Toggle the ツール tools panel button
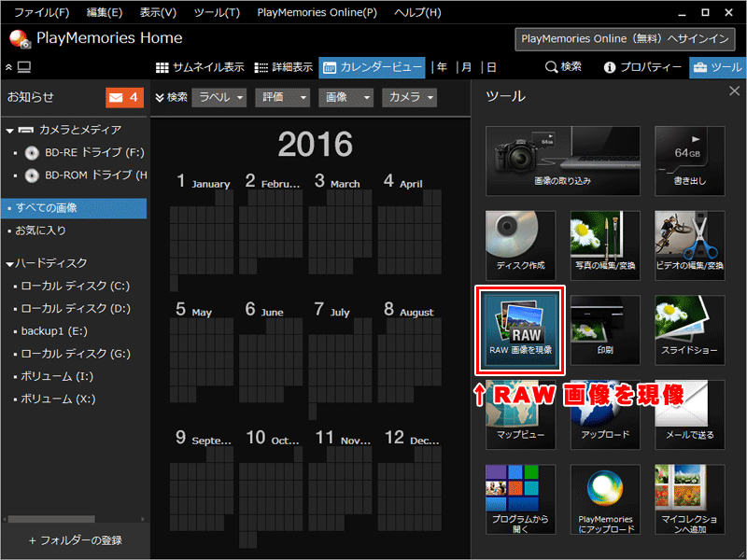747x560 pixels. pyautogui.click(x=717, y=67)
